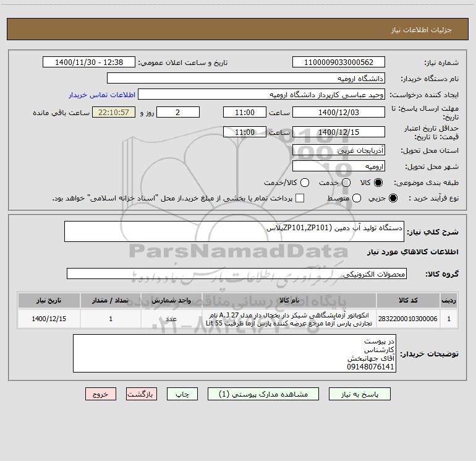This screenshot has width=476, height=461.
Task: Tick the اسناد خزانه اسلامی payment checkbox
Action: tap(300, 198)
